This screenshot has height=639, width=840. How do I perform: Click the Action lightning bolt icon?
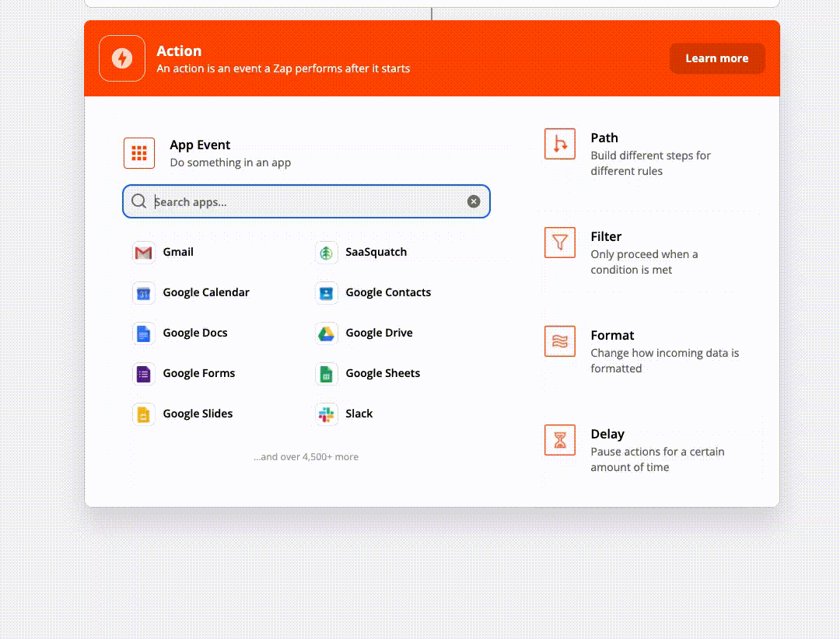click(x=122, y=58)
